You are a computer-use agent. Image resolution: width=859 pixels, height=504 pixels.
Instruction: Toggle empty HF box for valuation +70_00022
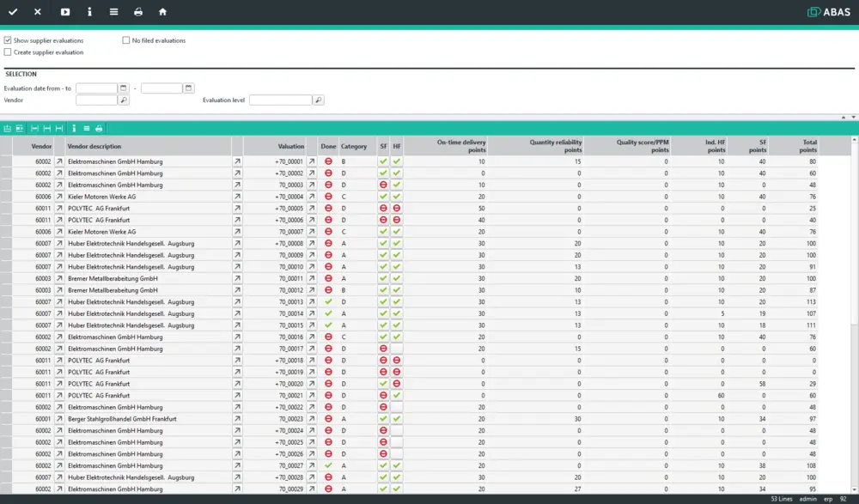tap(397, 407)
